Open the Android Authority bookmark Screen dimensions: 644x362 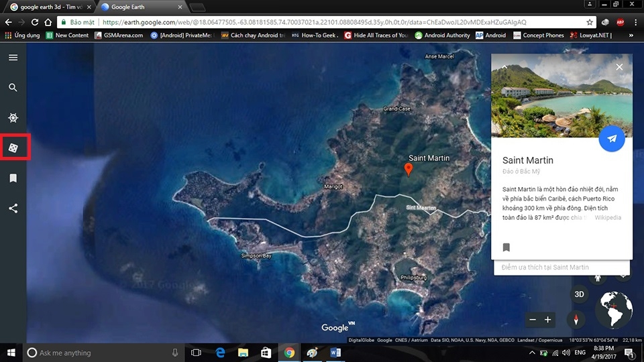coord(442,36)
